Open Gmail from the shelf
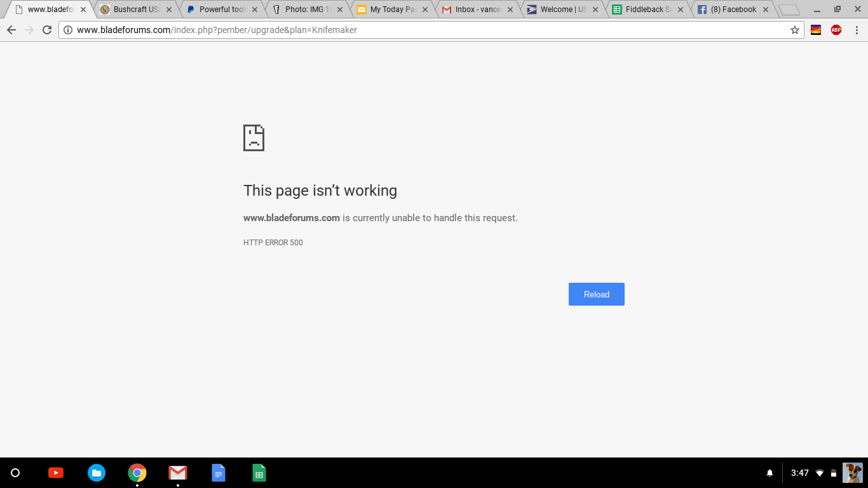The height and width of the screenshot is (488, 868). (178, 473)
